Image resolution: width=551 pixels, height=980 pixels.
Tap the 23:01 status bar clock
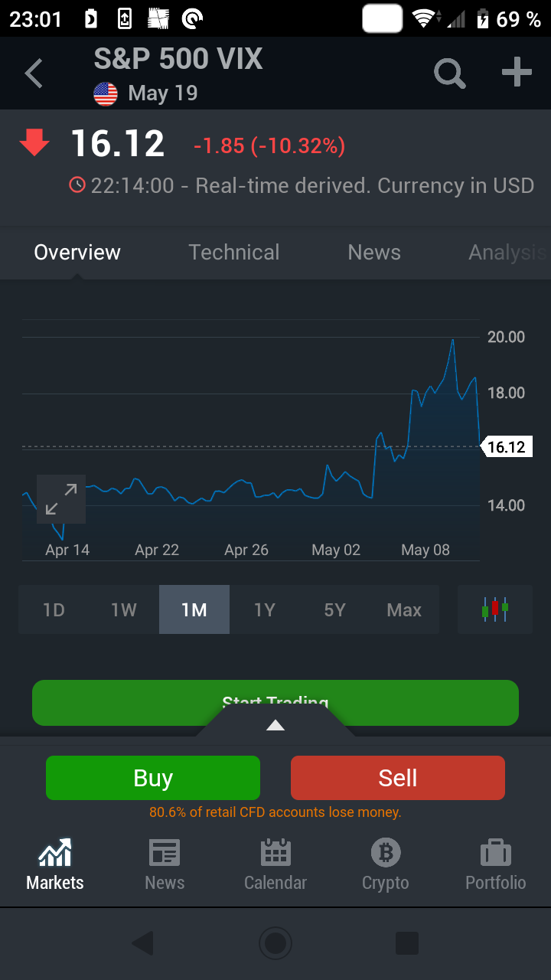35,19
